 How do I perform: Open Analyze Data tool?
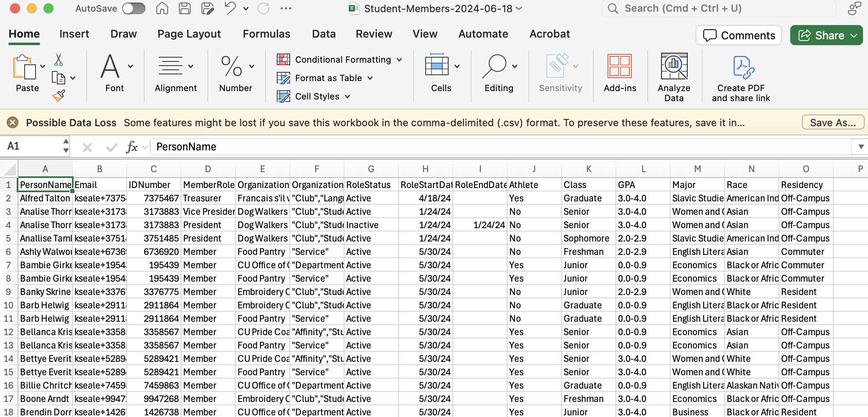(674, 78)
